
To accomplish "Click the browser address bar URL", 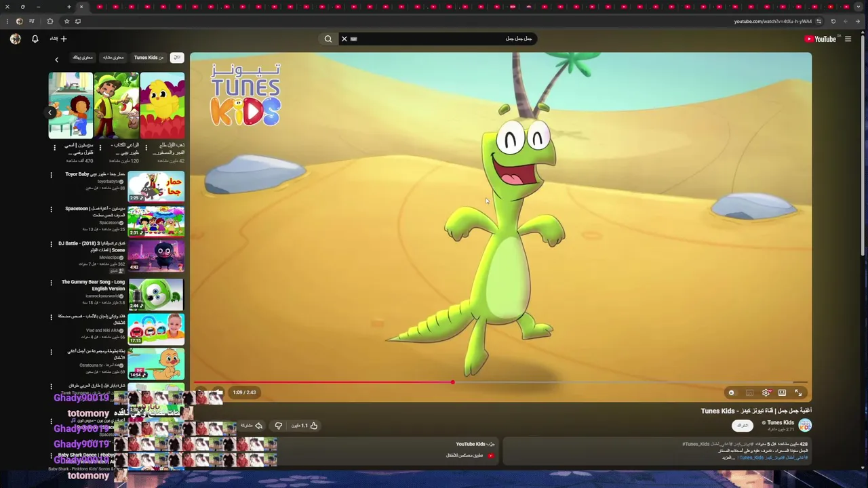I will (x=772, y=21).
